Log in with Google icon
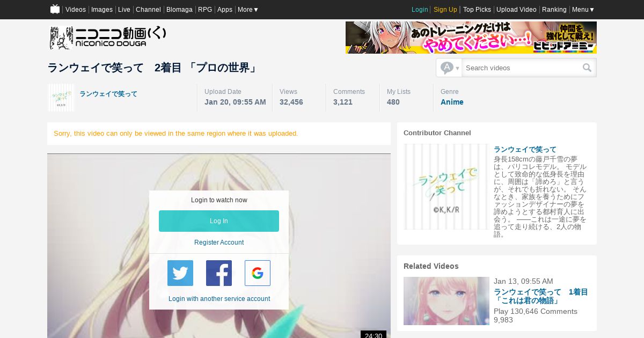The width and height of the screenshot is (644, 338). pyautogui.click(x=258, y=273)
